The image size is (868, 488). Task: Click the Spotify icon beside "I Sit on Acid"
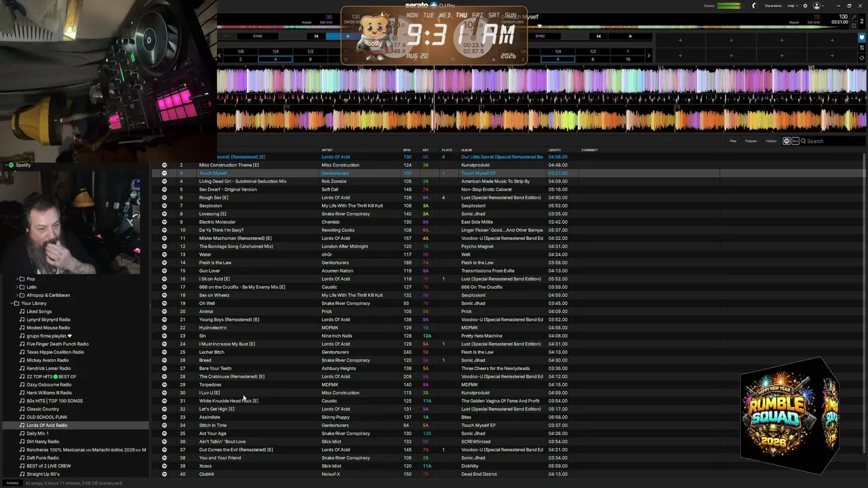[164, 279]
